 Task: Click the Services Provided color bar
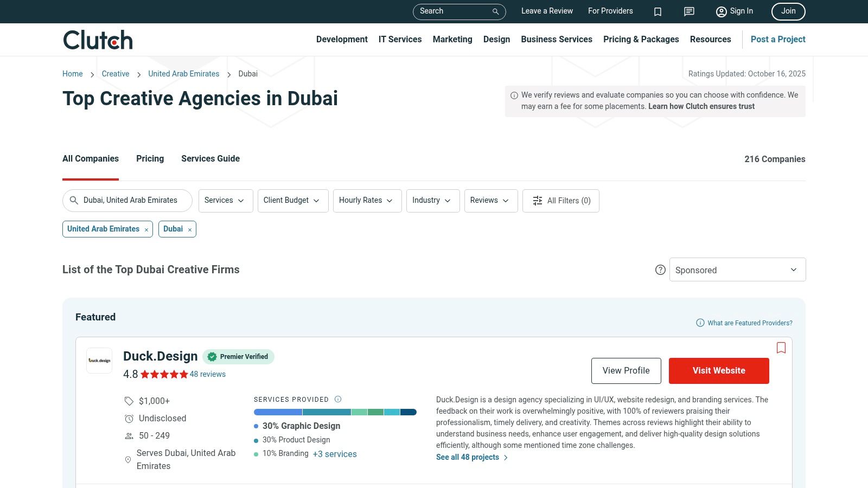pyautogui.click(x=335, y=412)
